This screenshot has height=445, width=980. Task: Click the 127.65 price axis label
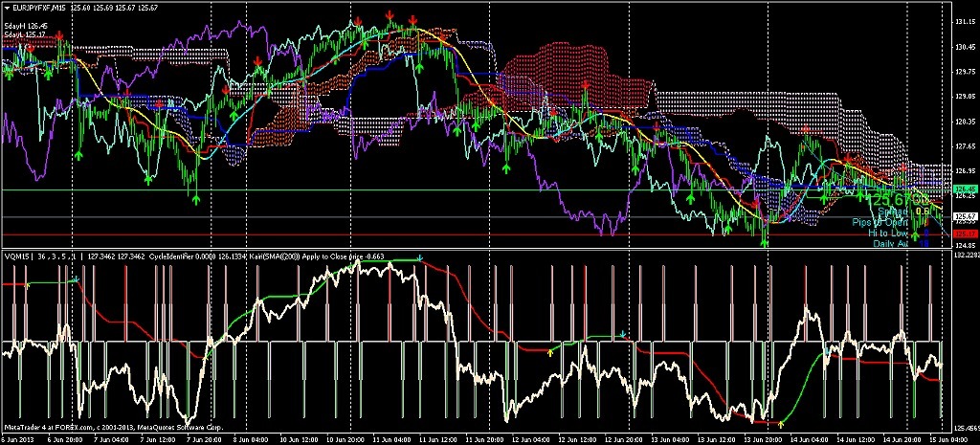coord(966,146)
